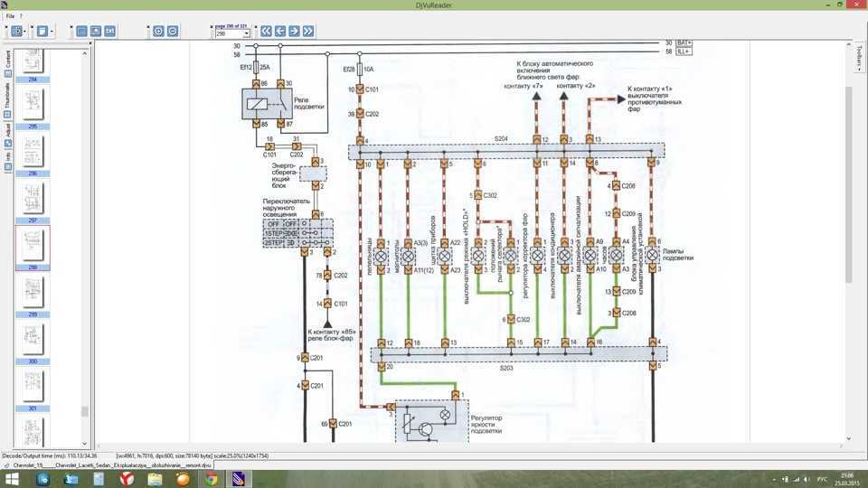Open the File menu
The height and width of the screenshot is (488, 868).
tap(10, 16)
